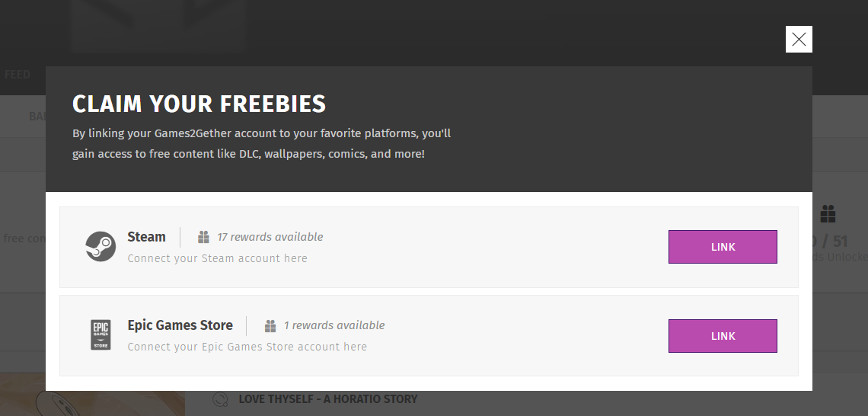Click the Claim Your Freebies heading
This screenshot has height=416, width=868.
(x=199, y=104)
